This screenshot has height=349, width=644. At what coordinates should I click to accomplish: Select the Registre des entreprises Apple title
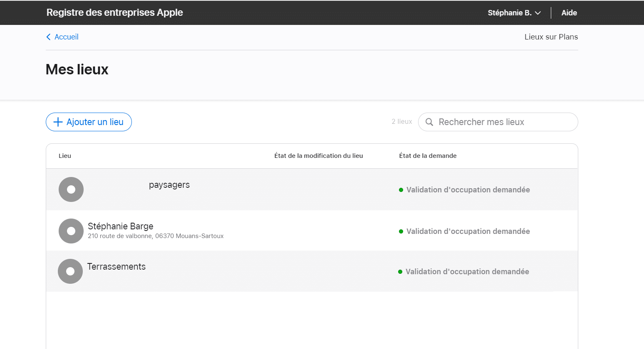(114, 12)
